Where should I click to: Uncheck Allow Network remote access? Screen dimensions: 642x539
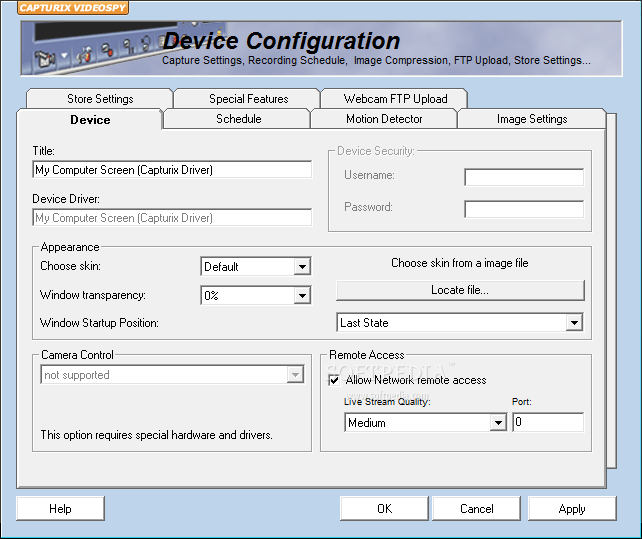pyautogui.click(x=334, y=380)
